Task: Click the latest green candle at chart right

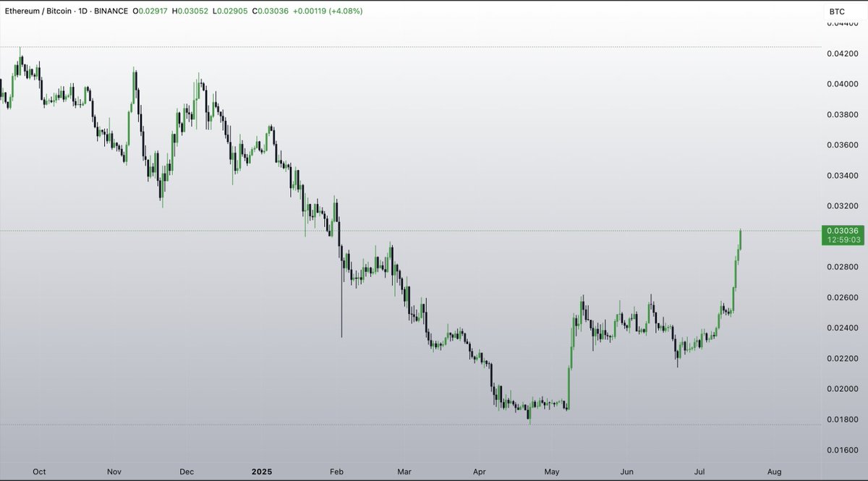Action: (741, 239)
